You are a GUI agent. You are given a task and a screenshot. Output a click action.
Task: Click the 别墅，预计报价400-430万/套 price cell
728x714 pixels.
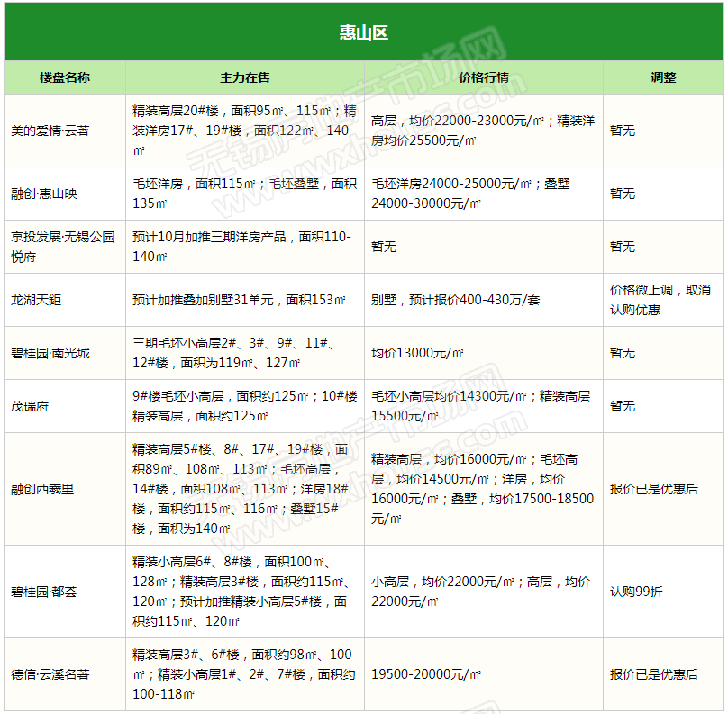[456, 300]
